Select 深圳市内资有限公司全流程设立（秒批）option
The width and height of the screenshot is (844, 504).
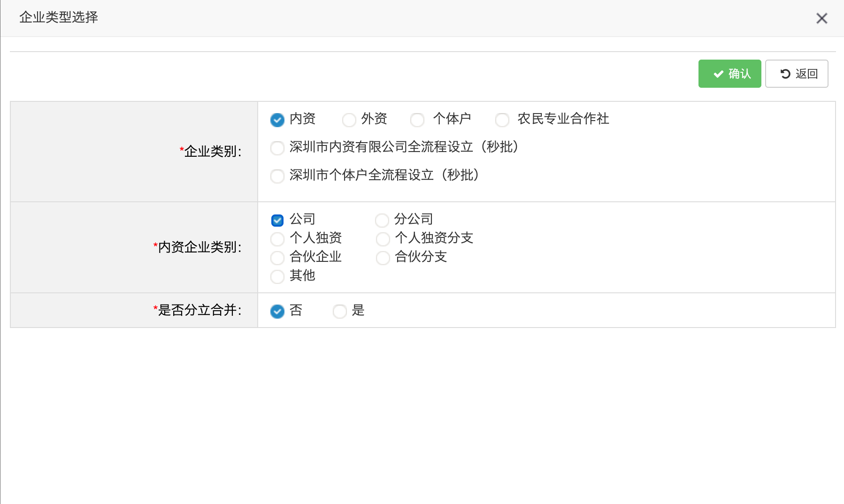tap(277, 148)
